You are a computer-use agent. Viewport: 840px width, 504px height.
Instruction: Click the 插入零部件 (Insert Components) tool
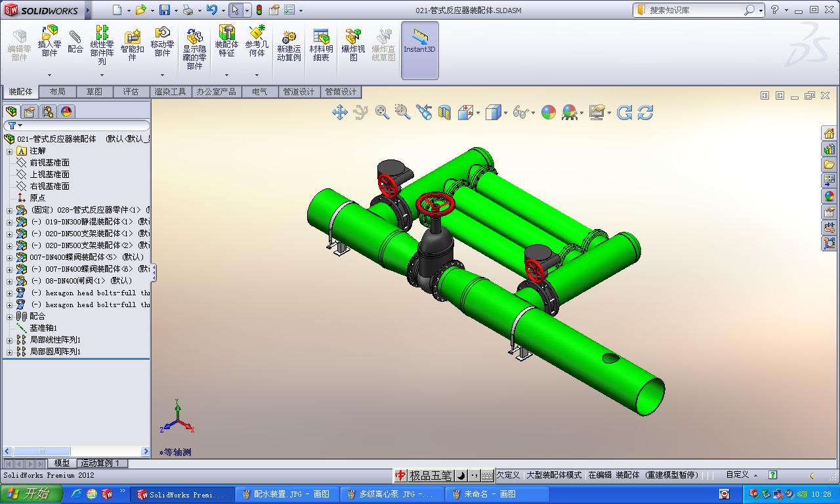click(x=49, y=41)
